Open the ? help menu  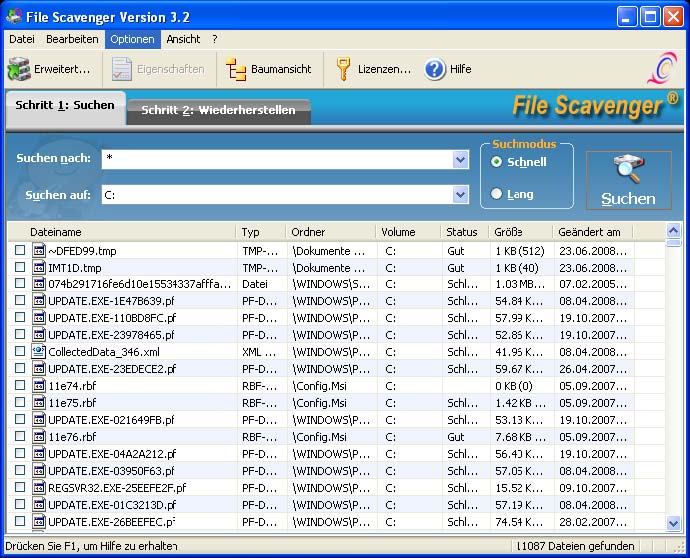(x=215, y=39)
